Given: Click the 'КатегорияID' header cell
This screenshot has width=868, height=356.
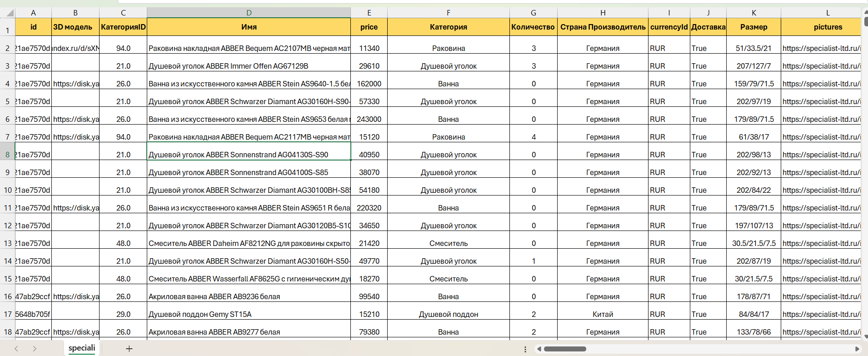Looking at the screenshot, I should [123, 27].
